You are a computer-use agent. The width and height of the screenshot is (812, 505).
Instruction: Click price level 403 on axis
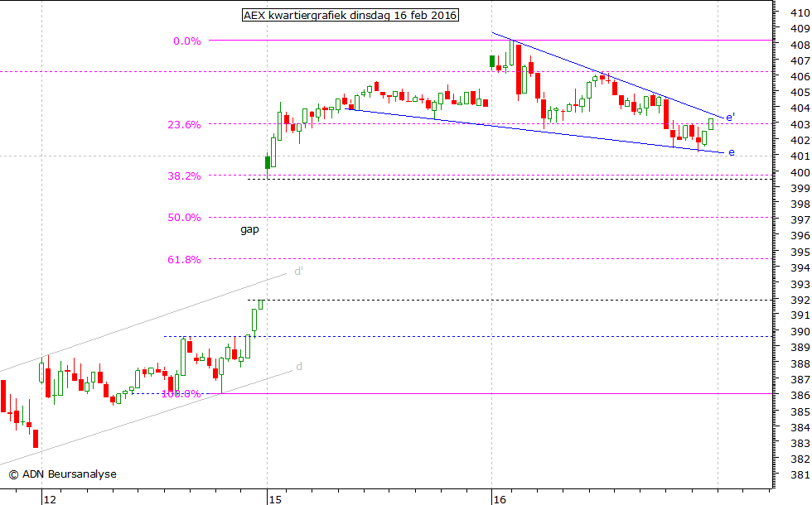(x=800, y=124)
